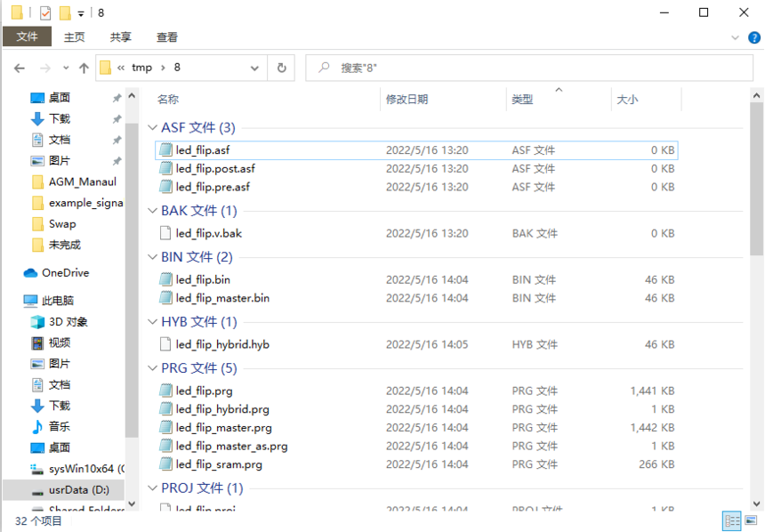Click the Properties quick access icon in title bar
The height and width of the screenshot is (532, 765).
(45, 12)
